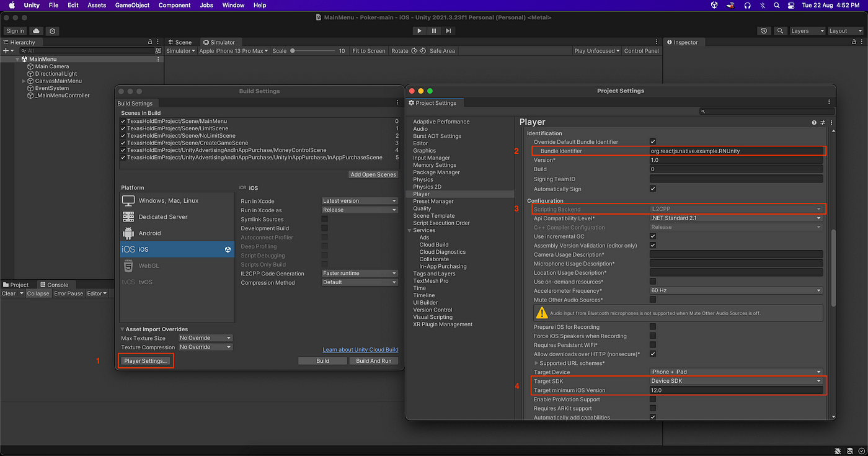Toggle Override Default Bundle Identifier checkbox
868x456 pixels.
click(x=653, y=141)
